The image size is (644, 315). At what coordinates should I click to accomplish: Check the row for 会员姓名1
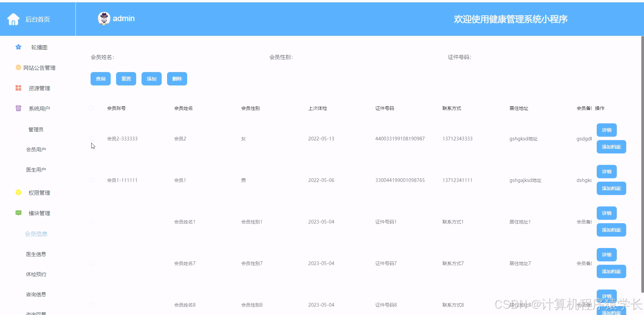coord(92,222)
